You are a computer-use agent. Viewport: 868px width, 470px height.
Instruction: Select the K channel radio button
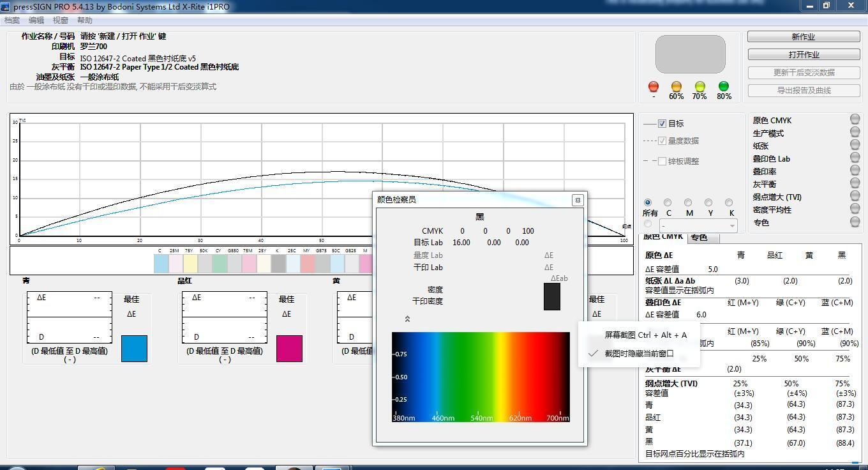(729, 202)
